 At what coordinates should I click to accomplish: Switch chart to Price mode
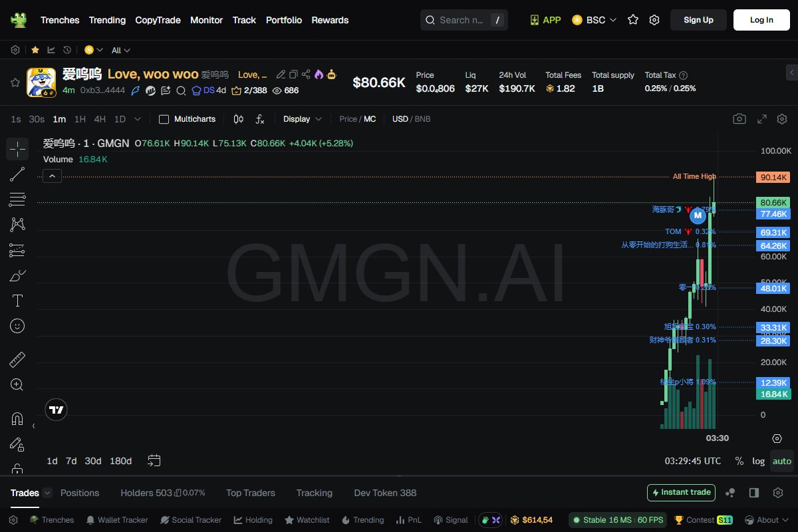[348, 119]
